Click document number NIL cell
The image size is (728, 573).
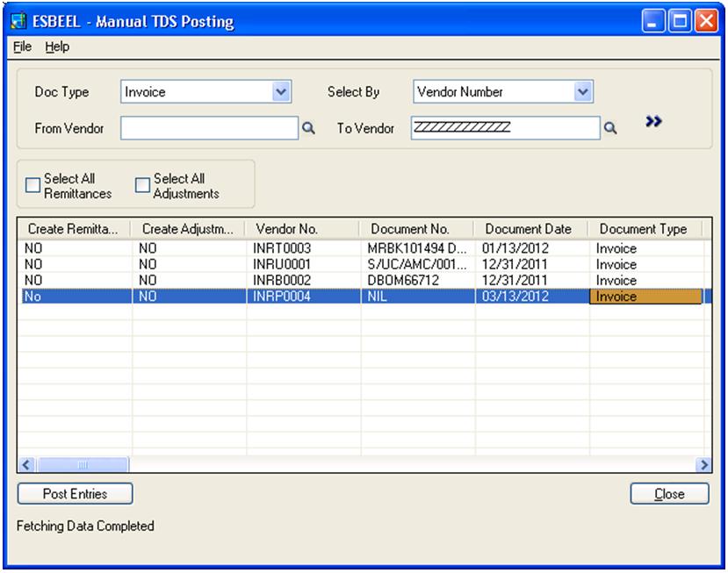pyautogui.click(x=418, y=297)
